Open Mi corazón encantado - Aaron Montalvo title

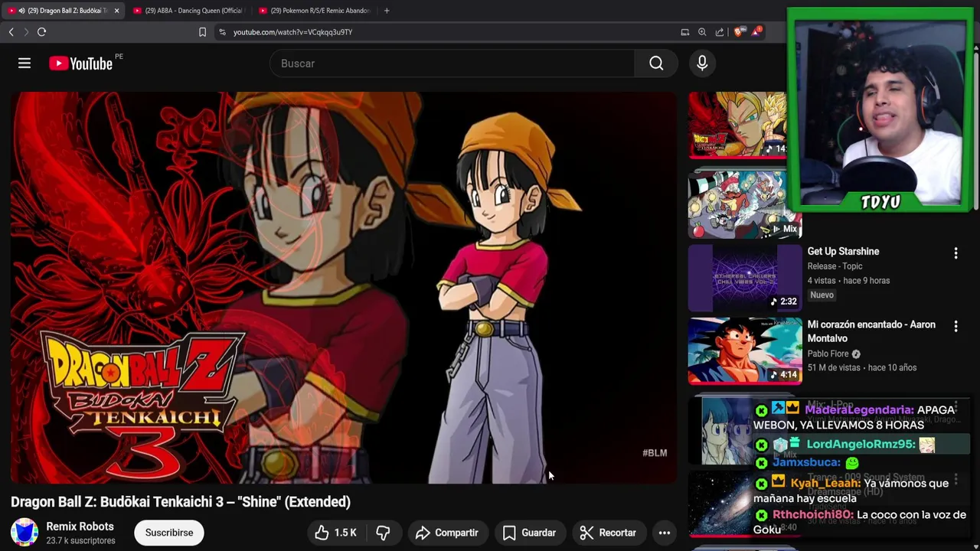point(871,331)
